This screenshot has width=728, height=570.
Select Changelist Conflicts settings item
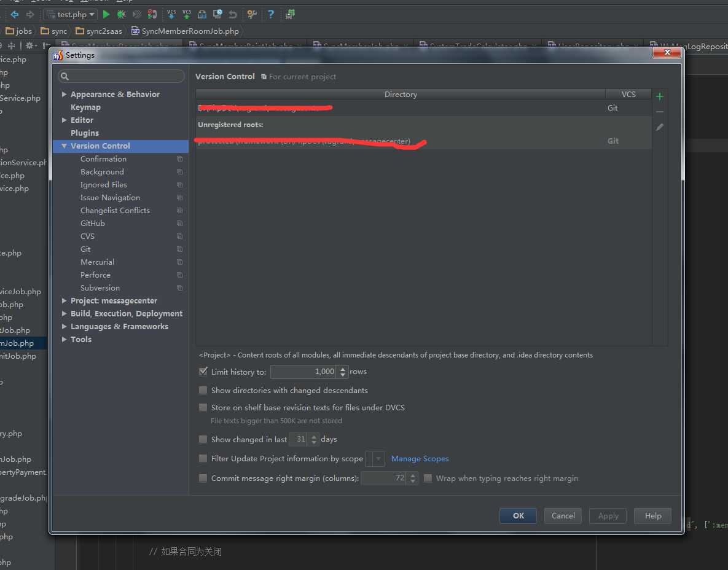click(115, 211)
